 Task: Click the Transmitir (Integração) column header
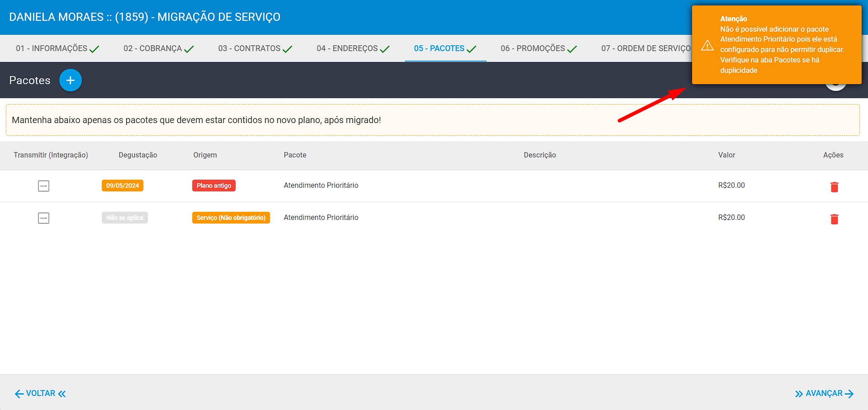51,155
